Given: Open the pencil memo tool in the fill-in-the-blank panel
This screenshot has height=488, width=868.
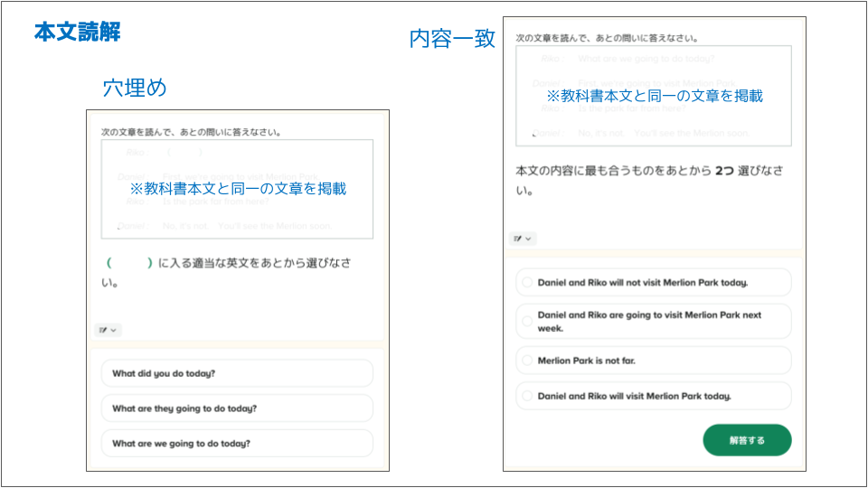Looking at the screenshot, I should coord(107,331).
